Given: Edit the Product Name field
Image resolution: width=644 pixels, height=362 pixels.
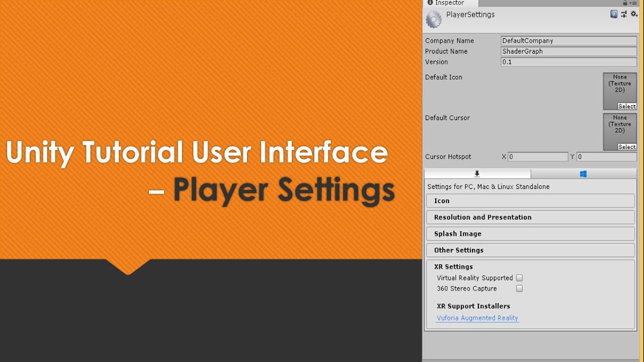Looking at the screenshot, I should [x=569, y=51].
